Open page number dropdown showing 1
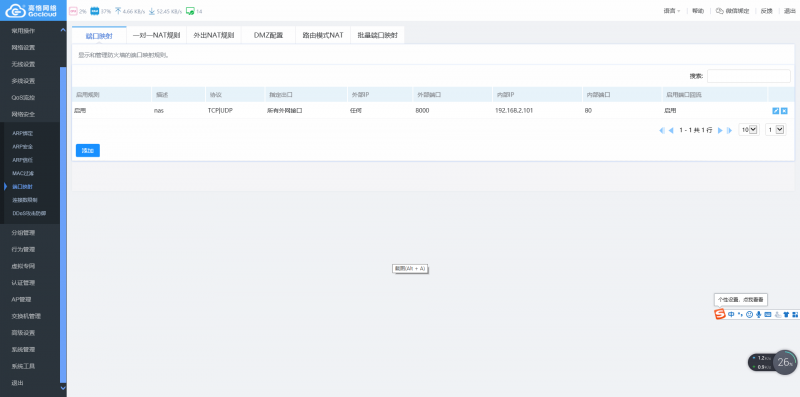This screenshot has width=800, height=397. [776, 130]
